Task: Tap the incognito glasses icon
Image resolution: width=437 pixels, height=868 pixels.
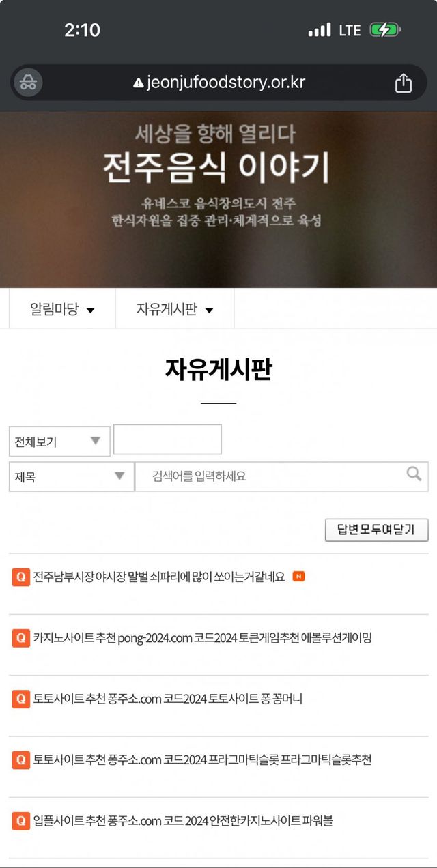Action: 28,83
